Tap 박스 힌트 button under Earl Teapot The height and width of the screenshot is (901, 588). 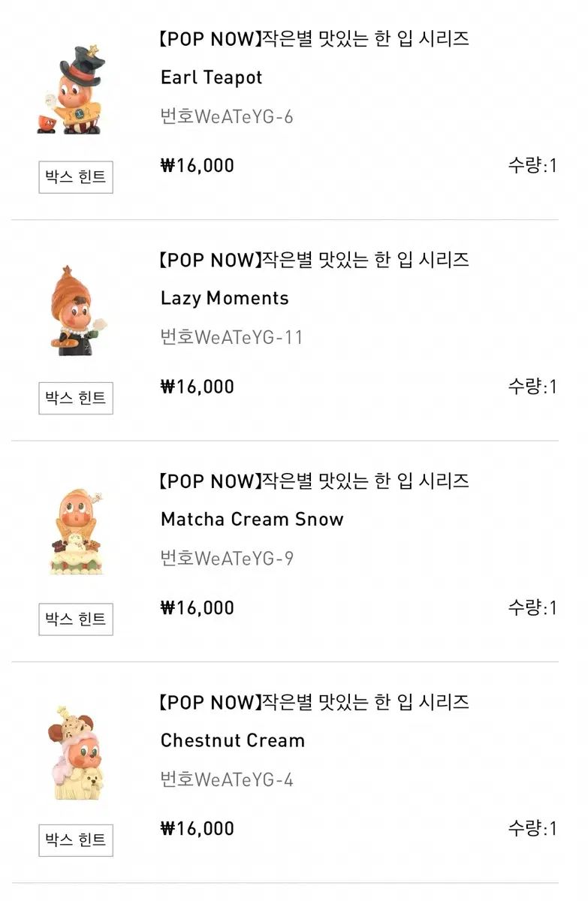click(76, 177)
